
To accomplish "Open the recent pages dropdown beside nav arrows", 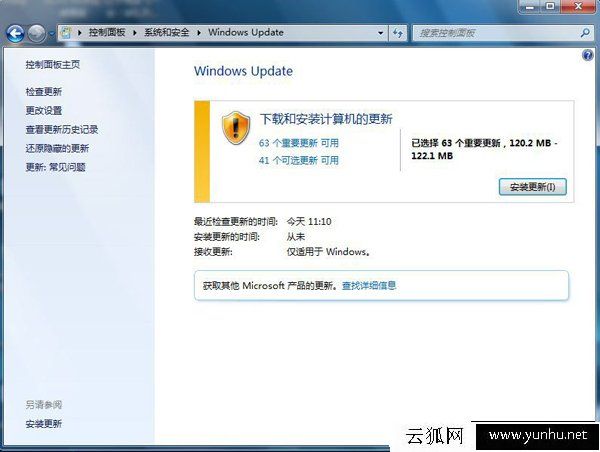I will pyautogui.click(x=52, y=34).
